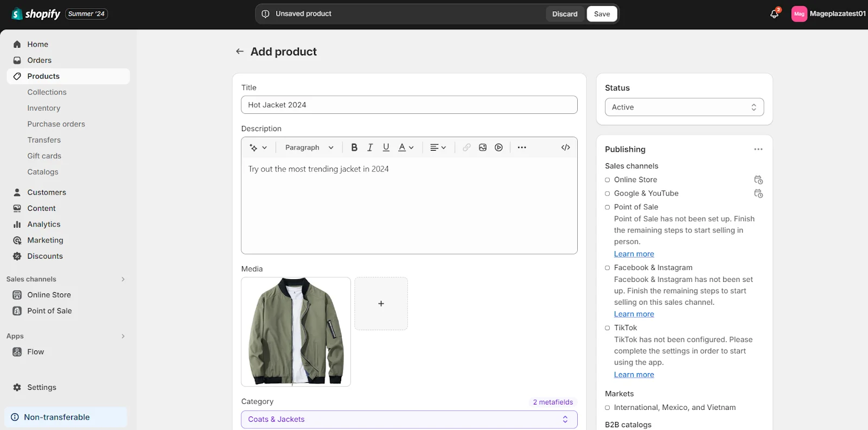Screen dimensions: 868x430
Task: Open the Coats & Jackets category dropdown
Action: tap(409, 420)
